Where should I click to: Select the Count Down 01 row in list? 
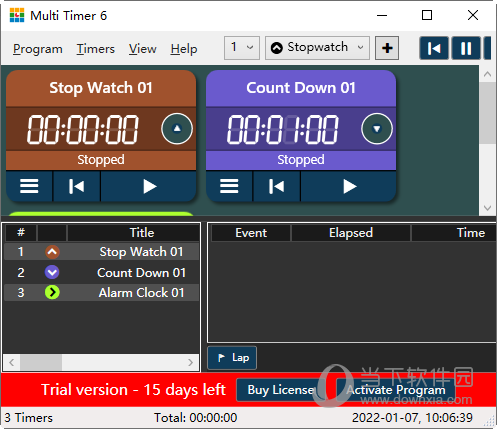point(101,272)
